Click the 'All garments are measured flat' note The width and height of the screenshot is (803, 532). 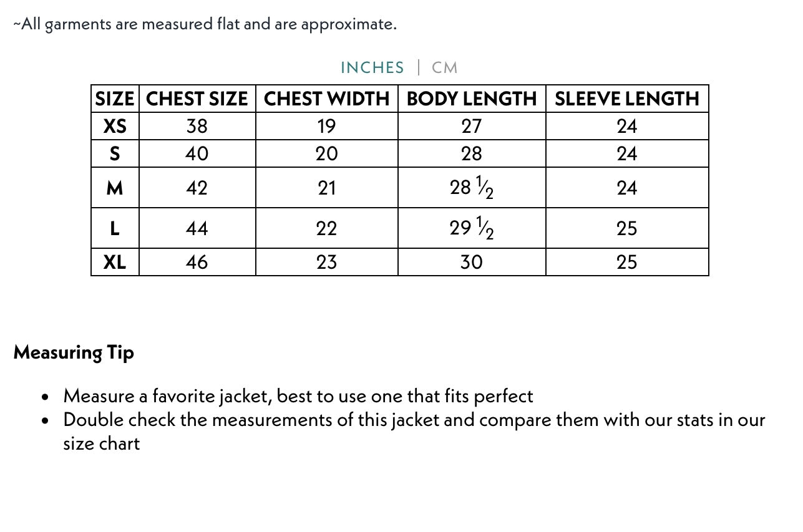point(205,24)
